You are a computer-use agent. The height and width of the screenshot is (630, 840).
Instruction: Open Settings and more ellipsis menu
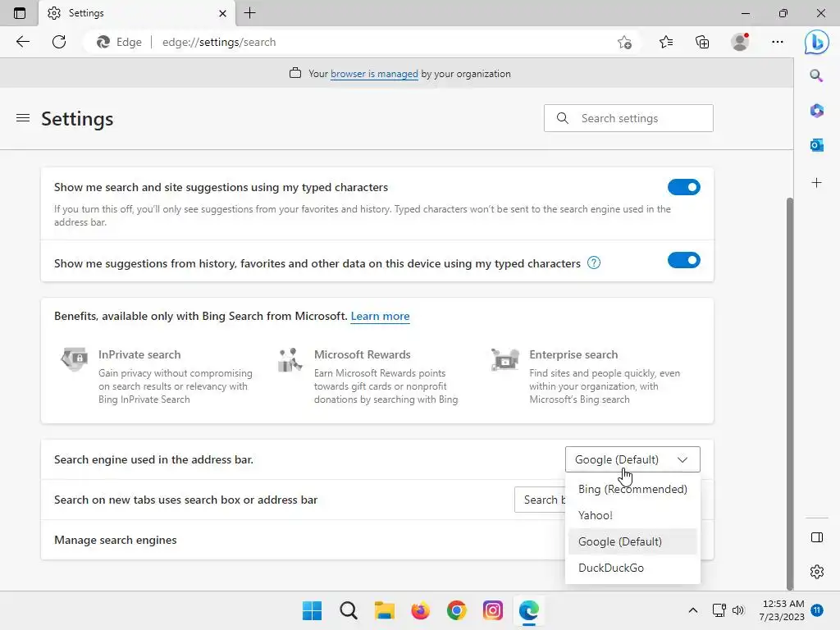778,42
